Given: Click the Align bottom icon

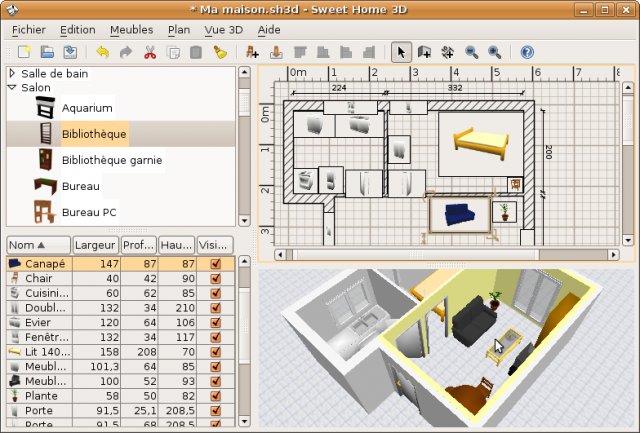Looking at the screenshot, I should point(323,52).
